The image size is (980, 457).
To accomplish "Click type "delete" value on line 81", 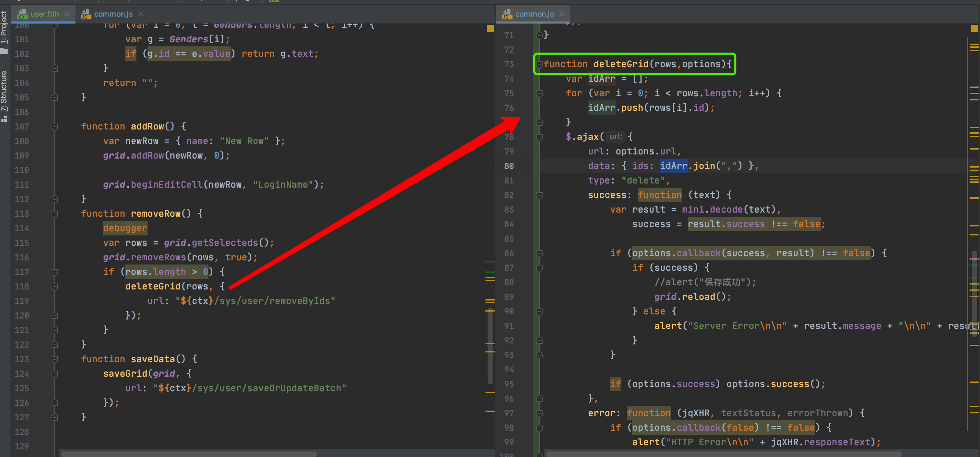I will pos(643,180).
